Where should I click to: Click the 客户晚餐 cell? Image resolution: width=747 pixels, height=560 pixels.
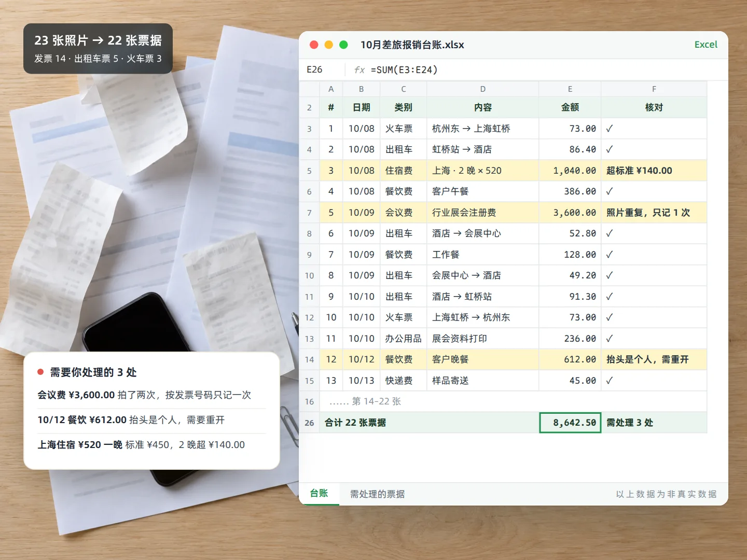coord(483,359)
